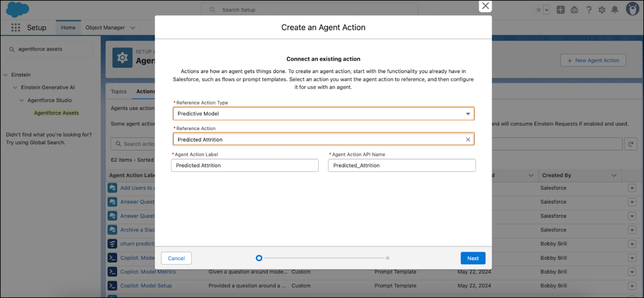Click the Salesforce cloud logo
The height and width of the screenshot is (298, 644).
[x=18, y=10]
